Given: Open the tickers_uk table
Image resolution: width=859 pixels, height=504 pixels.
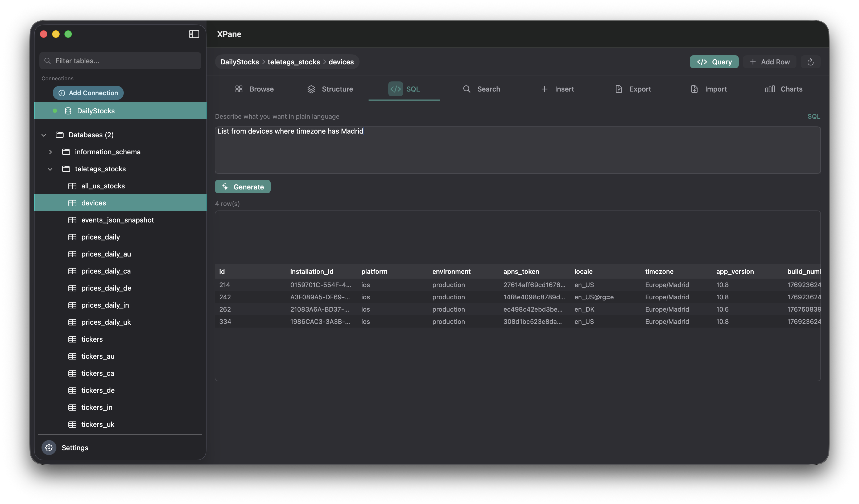Looking at the screenshot, I should pos(120,424).
